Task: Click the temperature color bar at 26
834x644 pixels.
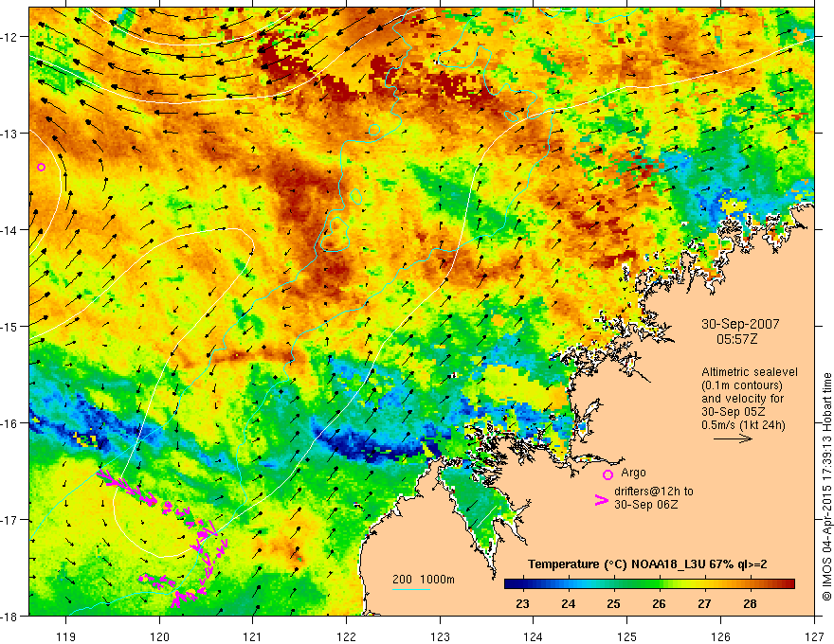Action: pos(659,584)
